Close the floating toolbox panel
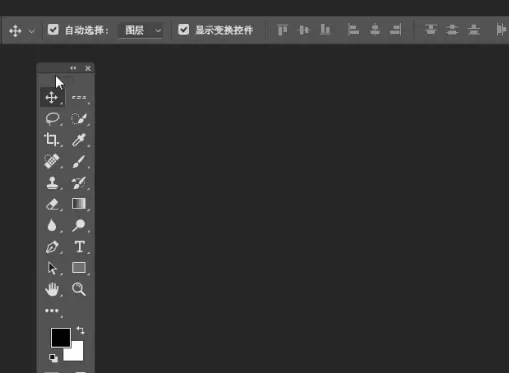The height and width of the screenshot is (373, 509). [88, 68]
